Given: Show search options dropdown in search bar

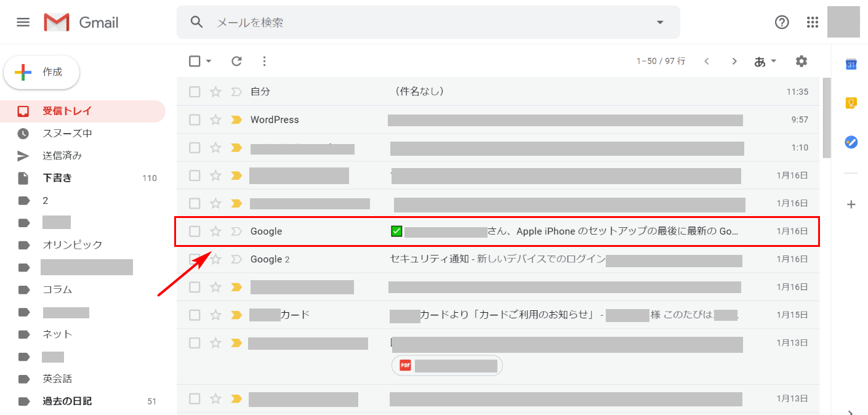Looking at the screenshot, I should [660, 22].
